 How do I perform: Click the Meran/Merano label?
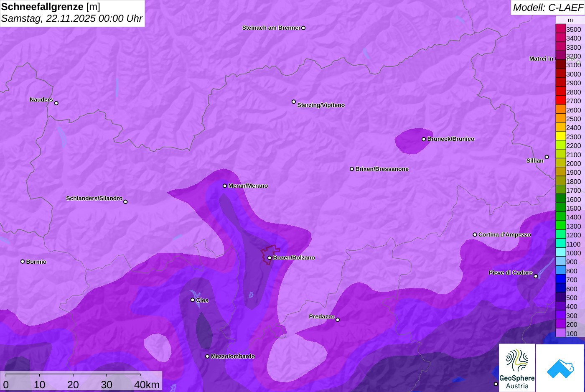tap(248, 186)
